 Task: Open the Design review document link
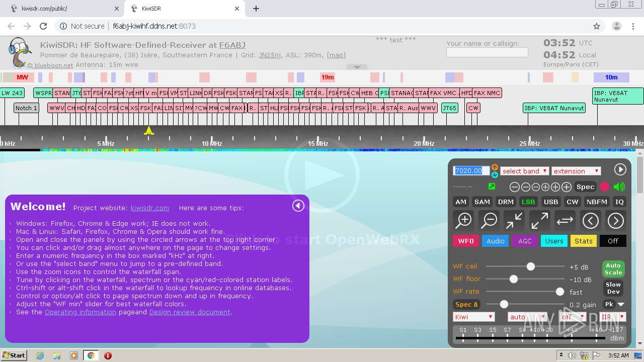pyautogui.click(x=190, y=312)
